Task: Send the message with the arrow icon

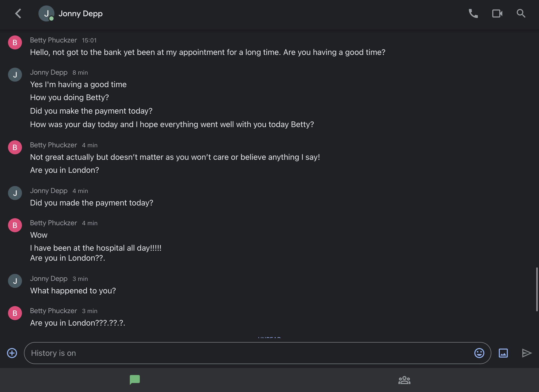Action: coord(527,353)
